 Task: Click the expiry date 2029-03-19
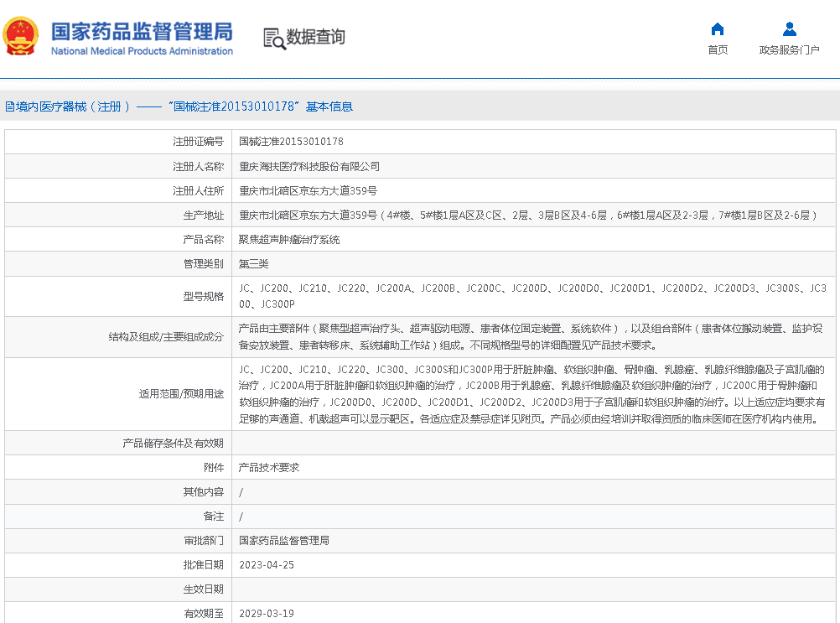pyautogui.click(x=267, y=613)
